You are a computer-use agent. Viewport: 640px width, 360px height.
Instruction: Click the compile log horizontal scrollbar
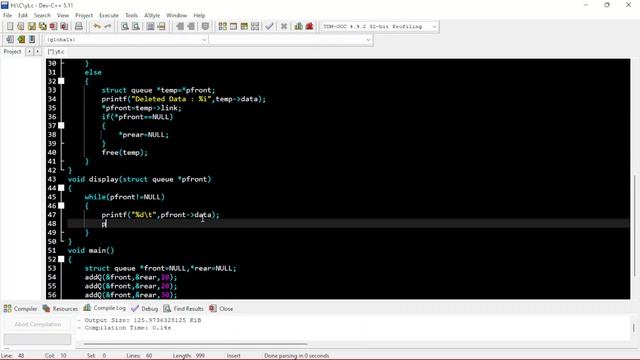tap(196, 344)
